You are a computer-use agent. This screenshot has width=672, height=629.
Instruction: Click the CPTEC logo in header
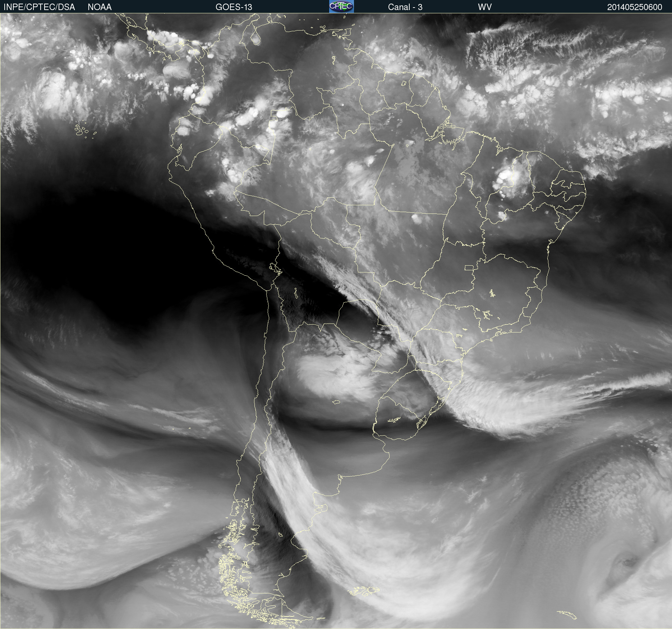point(341,6)
